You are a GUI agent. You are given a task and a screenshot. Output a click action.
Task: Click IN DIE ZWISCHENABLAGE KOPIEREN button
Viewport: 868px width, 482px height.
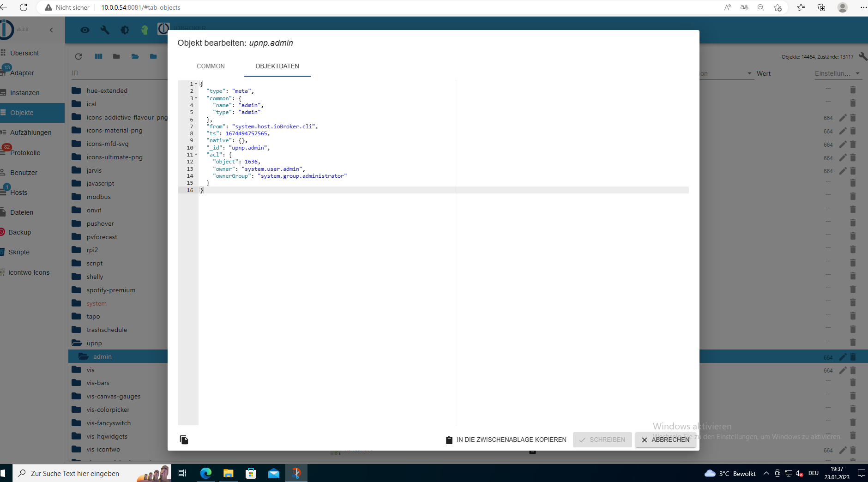506,440
